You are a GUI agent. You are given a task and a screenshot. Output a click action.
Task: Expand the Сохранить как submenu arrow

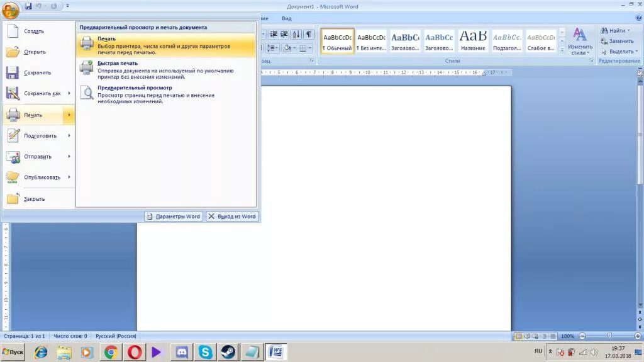point(69,93)
